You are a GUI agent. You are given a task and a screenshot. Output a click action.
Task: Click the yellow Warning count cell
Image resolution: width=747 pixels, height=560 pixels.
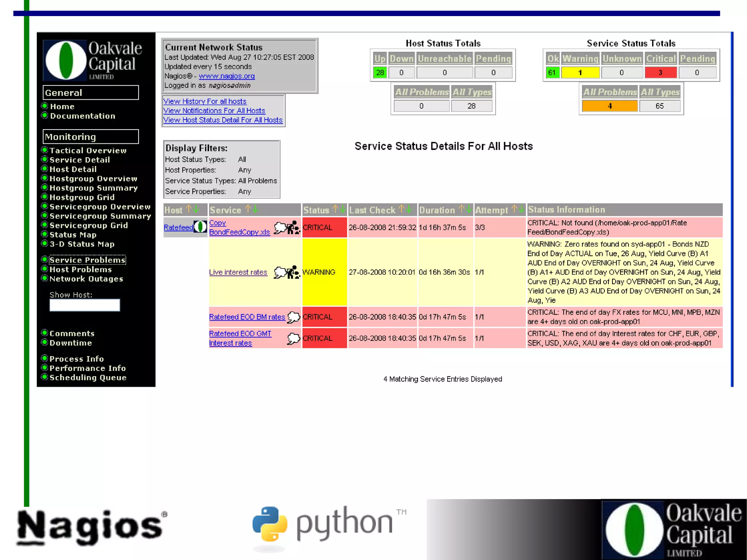click(580, 73)
